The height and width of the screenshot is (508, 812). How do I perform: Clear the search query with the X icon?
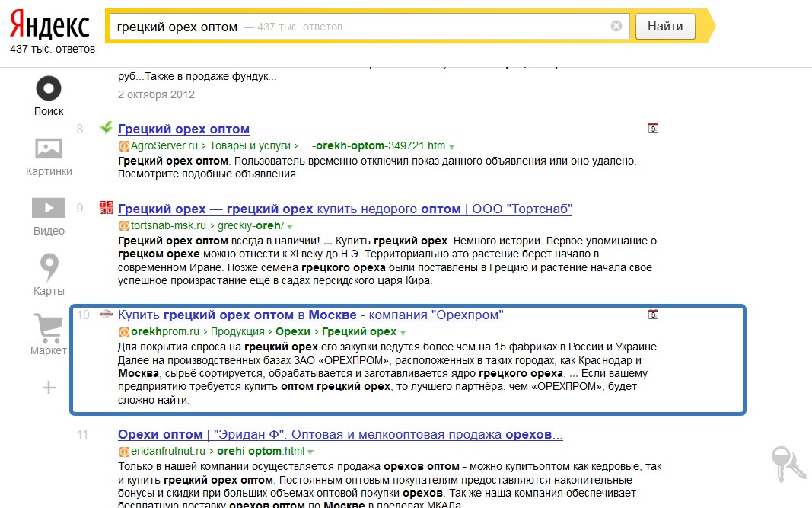click(x=616, y=26)
